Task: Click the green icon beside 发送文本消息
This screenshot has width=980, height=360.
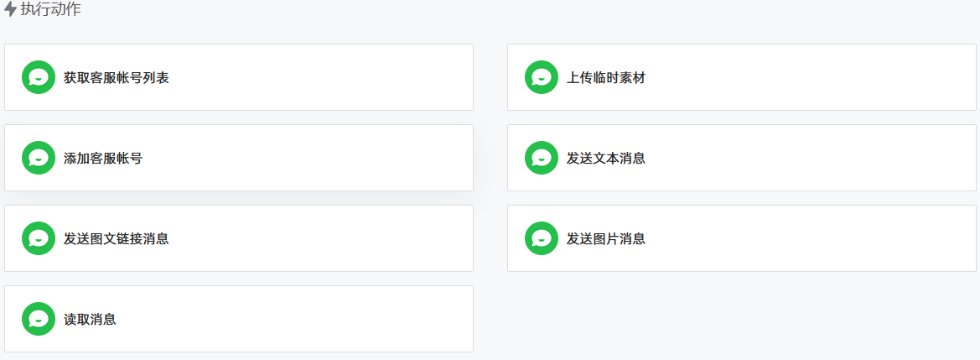Action: click(x=542, y=158)
